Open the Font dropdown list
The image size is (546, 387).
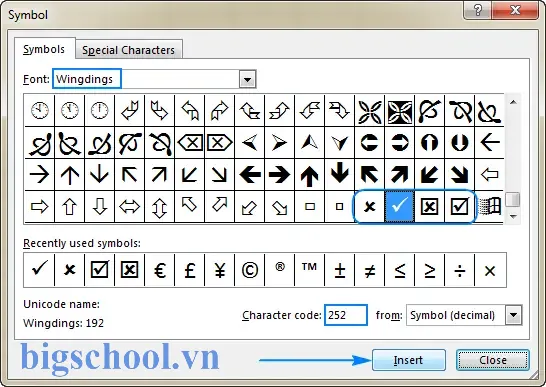247,79
